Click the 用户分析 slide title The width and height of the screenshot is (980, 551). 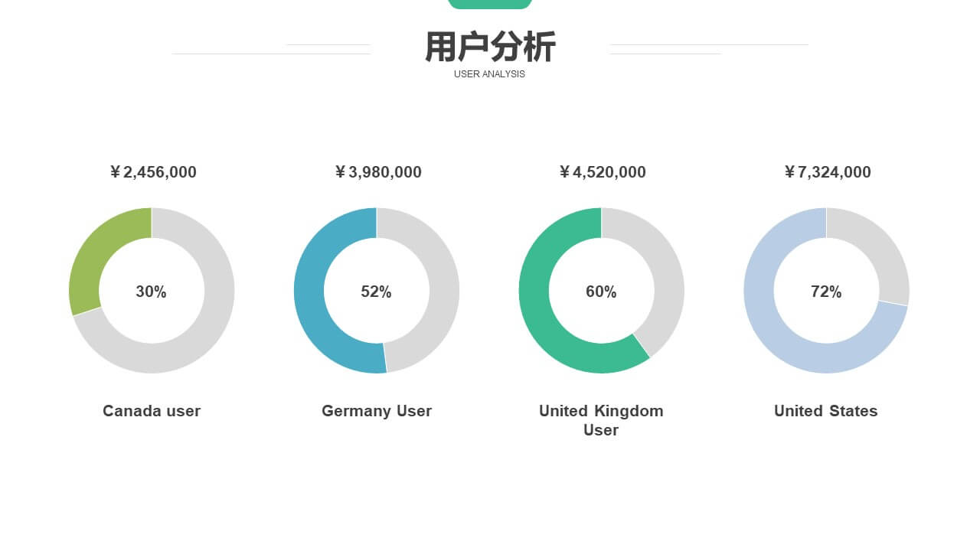point(490,47)
